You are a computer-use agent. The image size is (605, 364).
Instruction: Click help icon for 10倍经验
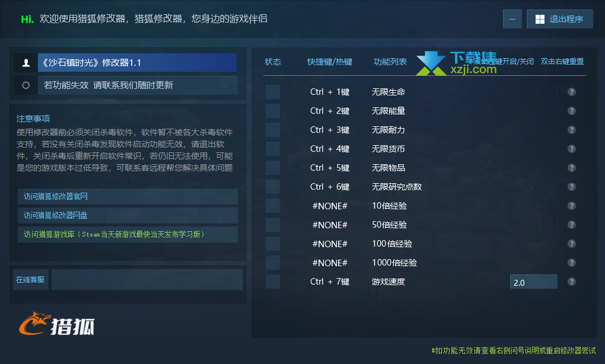pyautogui.click(x=571, y=206)
